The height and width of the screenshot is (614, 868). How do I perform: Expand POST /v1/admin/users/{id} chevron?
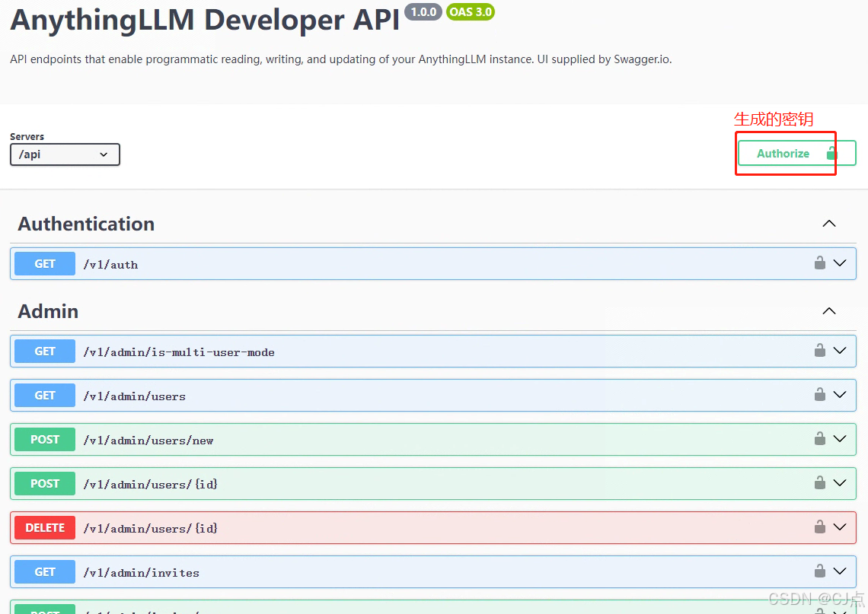point(840,483)
